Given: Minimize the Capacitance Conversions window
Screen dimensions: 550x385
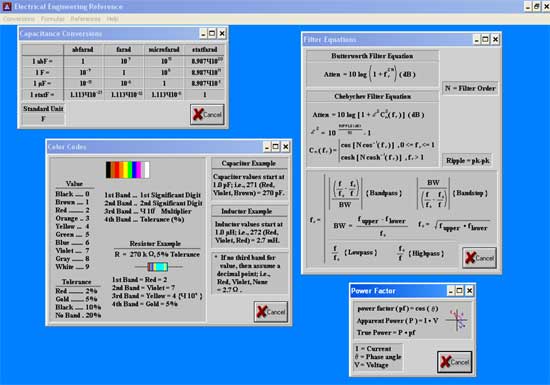Looking at the screenshot, I should coord(203,34).
